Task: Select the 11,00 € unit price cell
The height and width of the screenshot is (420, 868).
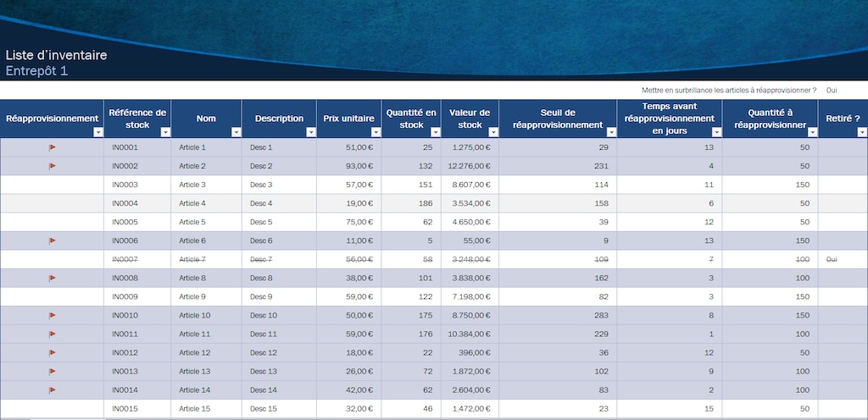Action: pyautogui.click(x=349, y=241)
